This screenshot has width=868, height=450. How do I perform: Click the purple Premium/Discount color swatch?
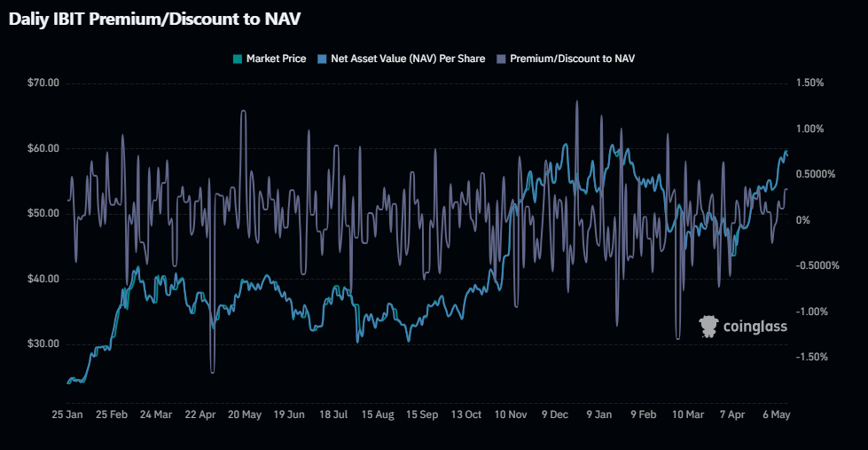point(501,59)
